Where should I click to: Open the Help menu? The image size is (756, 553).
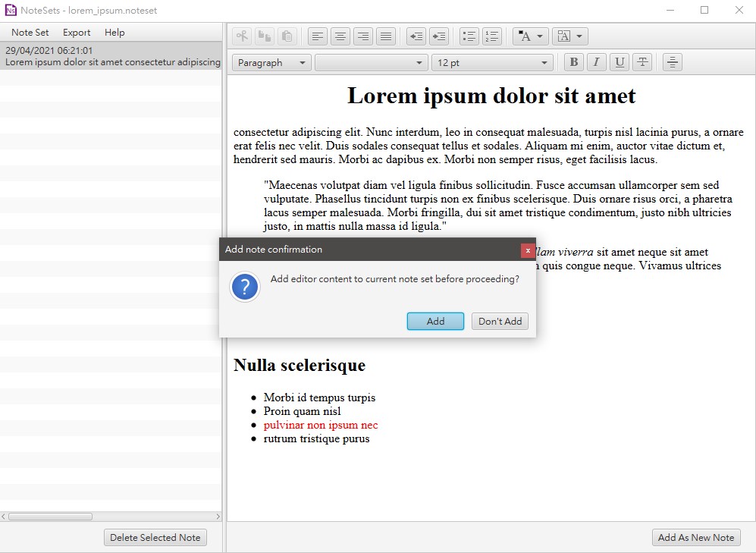point(114,32)
